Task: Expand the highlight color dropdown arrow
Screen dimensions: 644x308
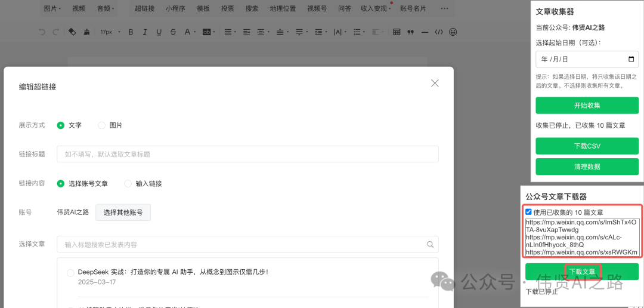Action: [215, 32]
